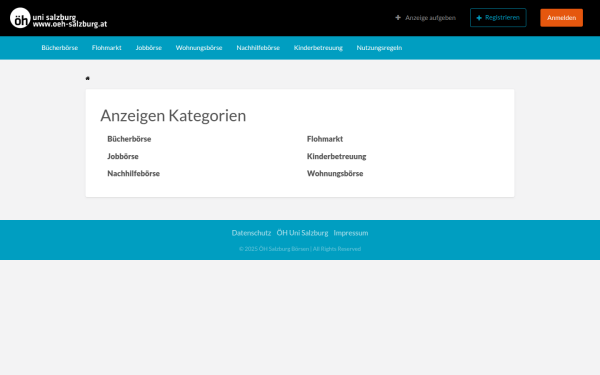Open the Impressum footer link

351,233
